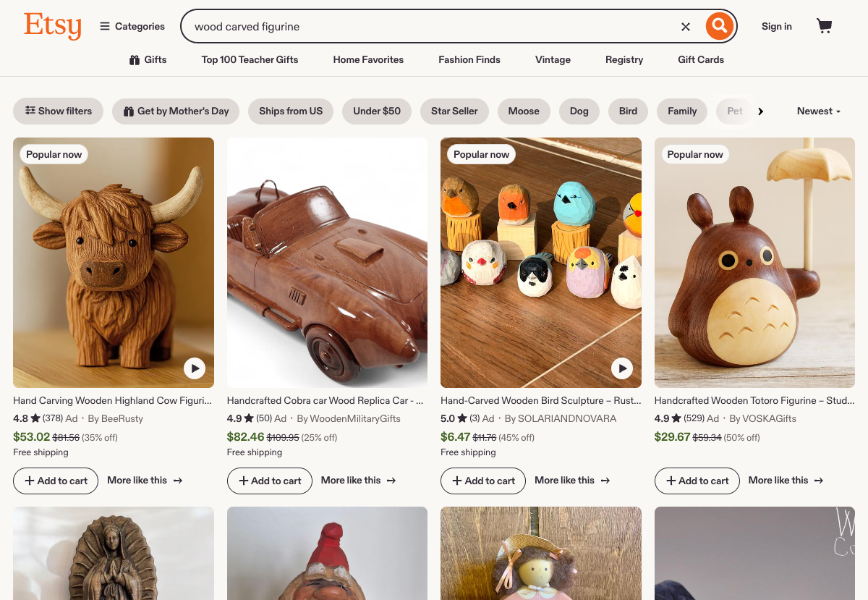The width and height of the screenshot is (868, 600).
Task: Click inside the search input field
Action: click(x=434, y=27)
